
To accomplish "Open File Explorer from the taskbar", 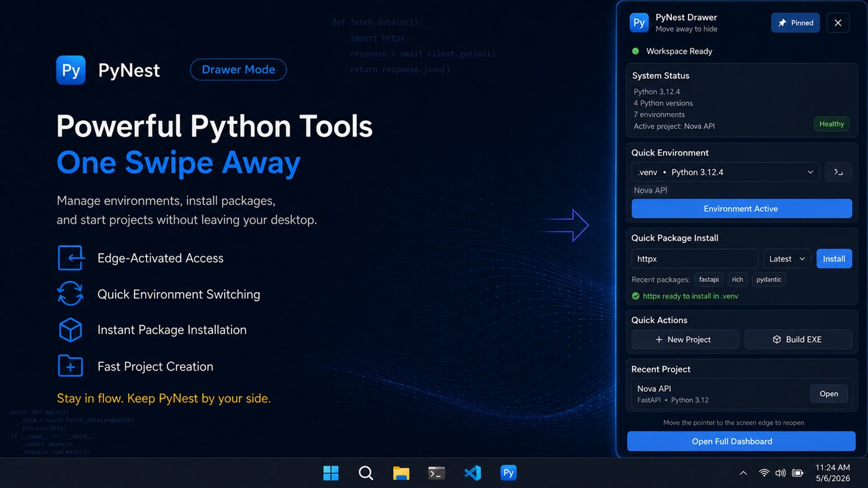I will pos(401,473).
